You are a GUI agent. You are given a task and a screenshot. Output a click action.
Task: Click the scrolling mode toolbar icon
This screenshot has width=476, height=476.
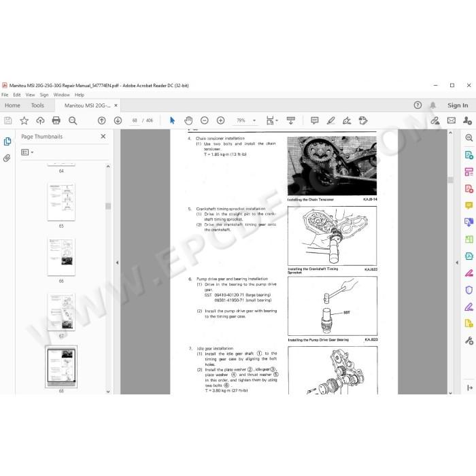(x=290, y=120)
